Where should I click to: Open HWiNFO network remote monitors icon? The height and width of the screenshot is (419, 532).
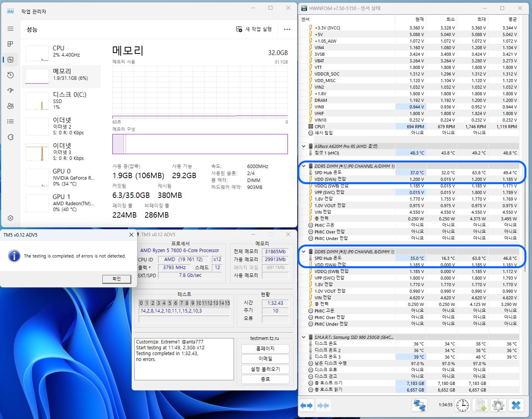[419, 405]
